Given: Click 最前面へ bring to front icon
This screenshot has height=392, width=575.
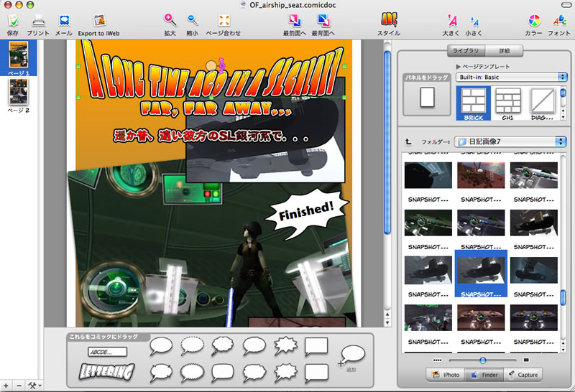Looking at the screenshot, I should coord(295,20).
